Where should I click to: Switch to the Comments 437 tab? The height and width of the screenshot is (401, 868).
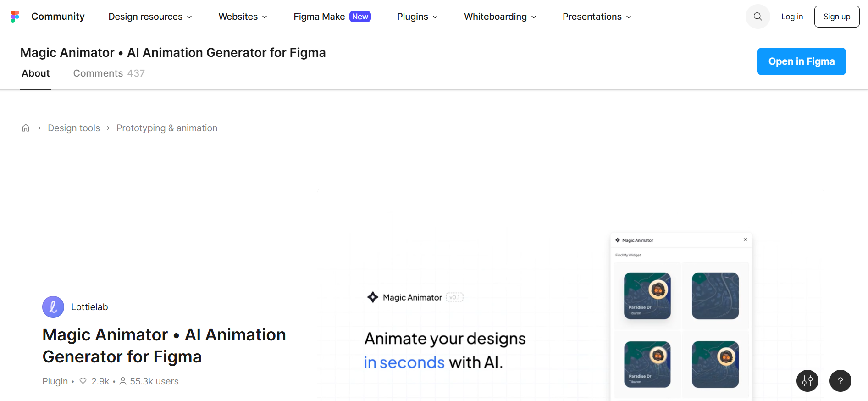click(x=109, y=73)
